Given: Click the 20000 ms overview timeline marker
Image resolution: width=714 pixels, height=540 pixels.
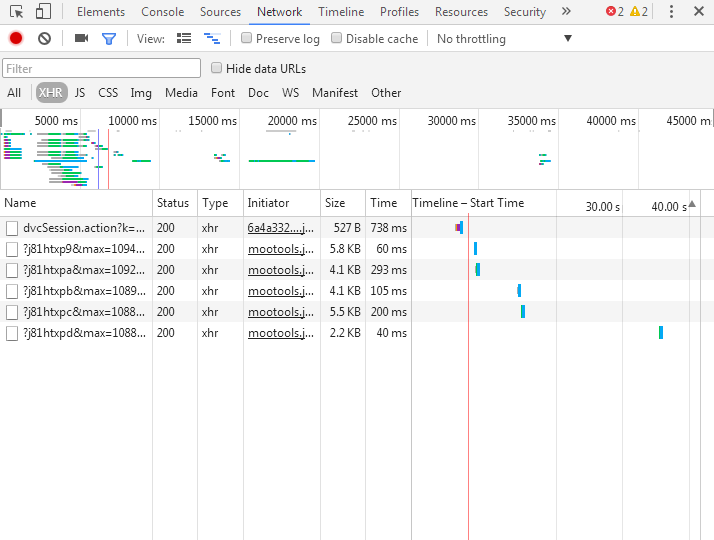Looking at the screenshot, I should (292, 121).
